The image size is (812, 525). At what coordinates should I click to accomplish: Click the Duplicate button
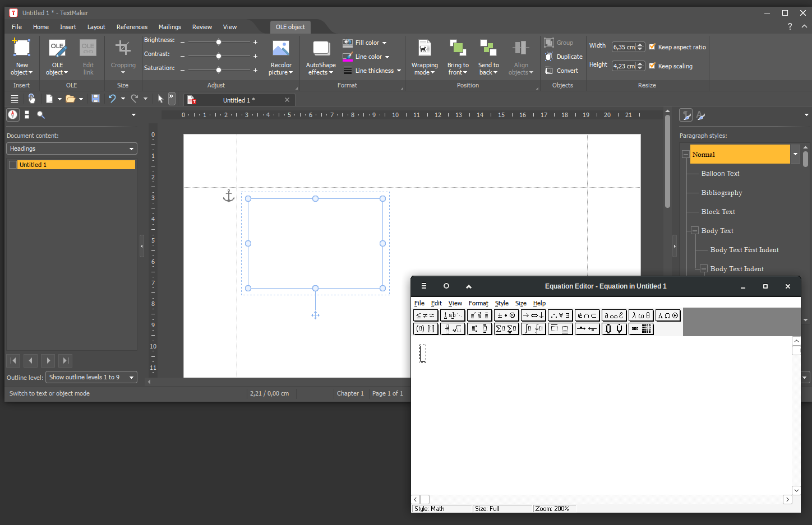[564, 57]
